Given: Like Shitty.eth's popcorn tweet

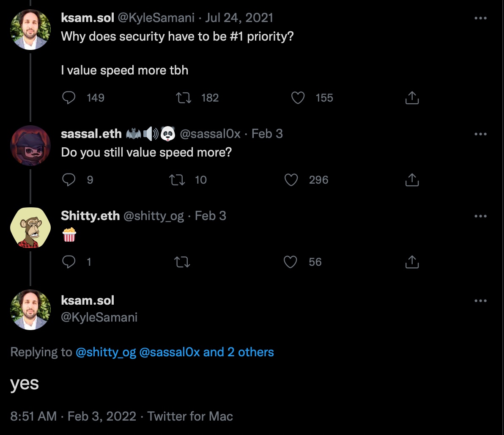Looking at the screenshot, I should tap(290, 262).
